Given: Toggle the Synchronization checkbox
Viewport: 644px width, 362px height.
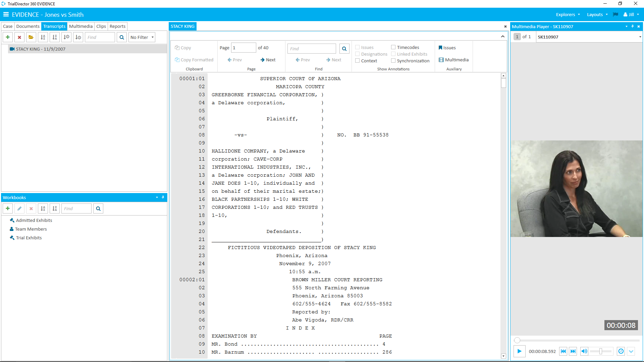Looking at the screenshot, I should tap(393, 61).
